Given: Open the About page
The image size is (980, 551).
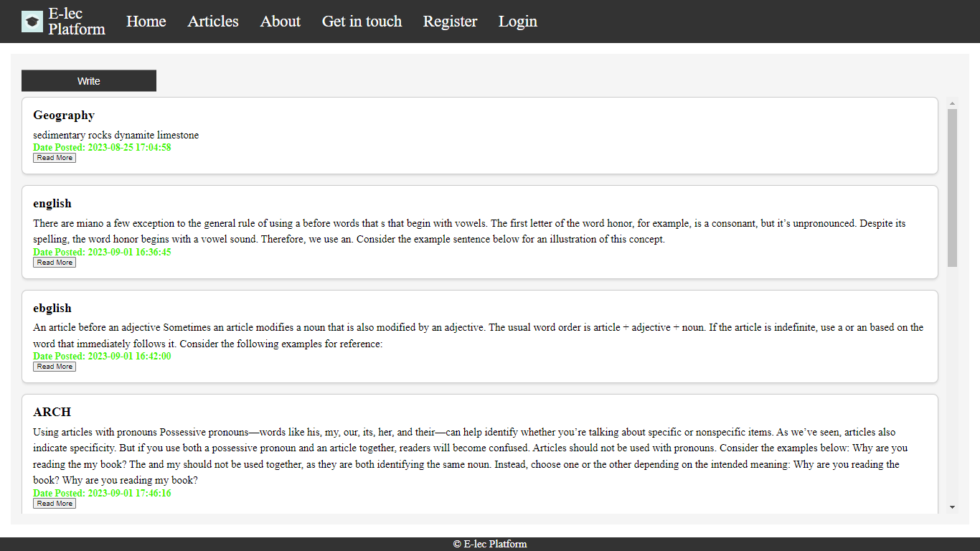Looking at the screenshot, I should 280,22.
